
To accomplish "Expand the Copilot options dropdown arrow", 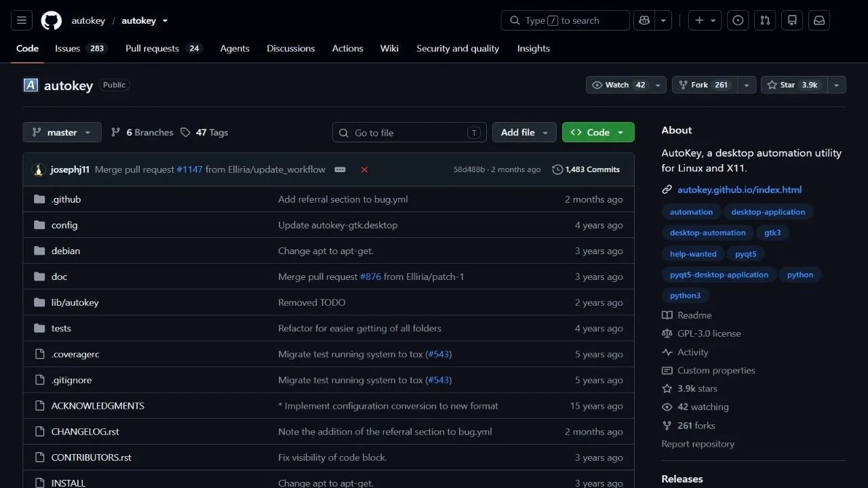I will (663, 20).
